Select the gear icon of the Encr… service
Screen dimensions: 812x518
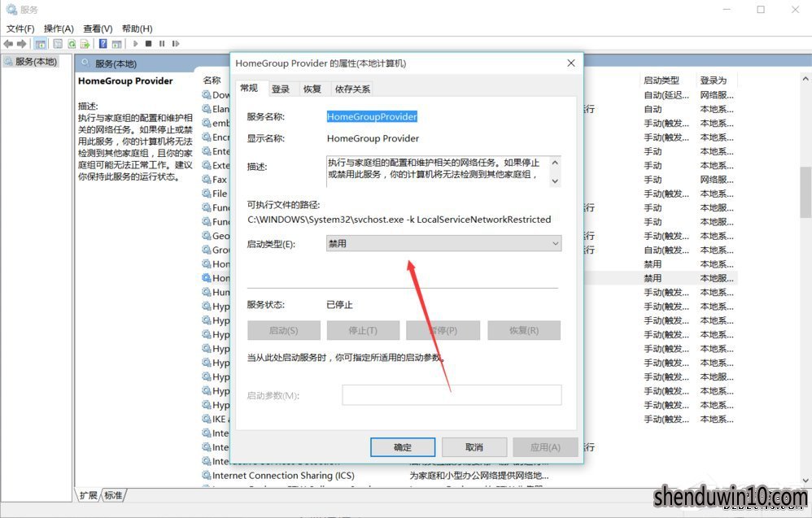207,137
